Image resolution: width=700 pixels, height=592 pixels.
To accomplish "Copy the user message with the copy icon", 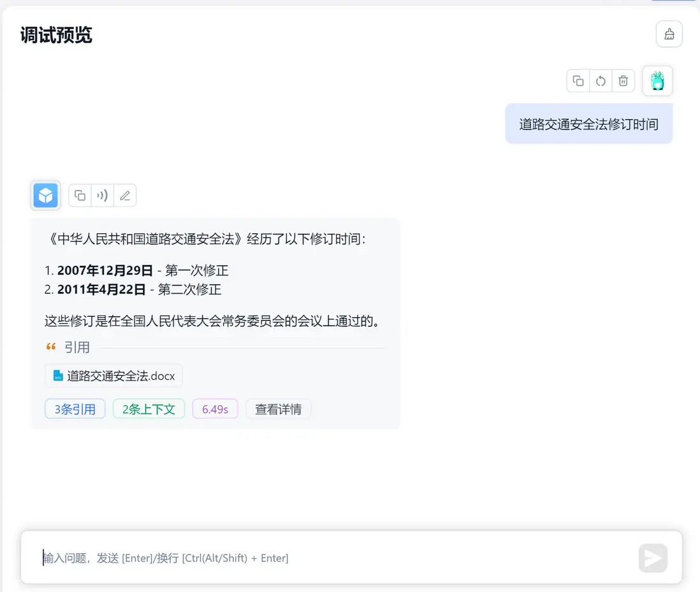I will [x=578, y=81].
